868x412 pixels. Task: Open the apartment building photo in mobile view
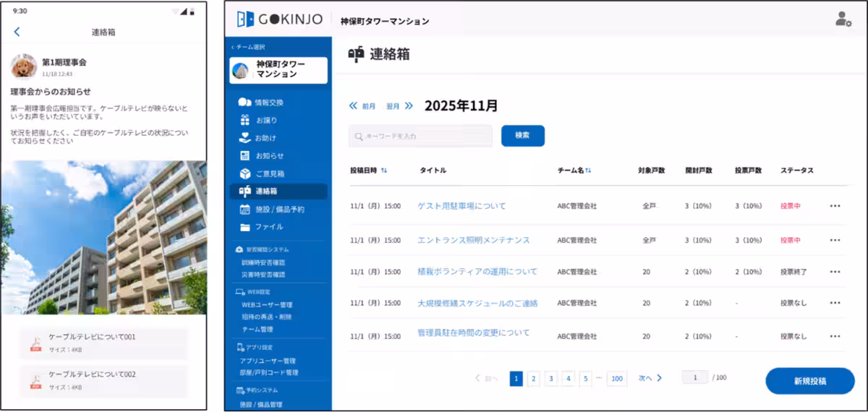pos(104,237)
